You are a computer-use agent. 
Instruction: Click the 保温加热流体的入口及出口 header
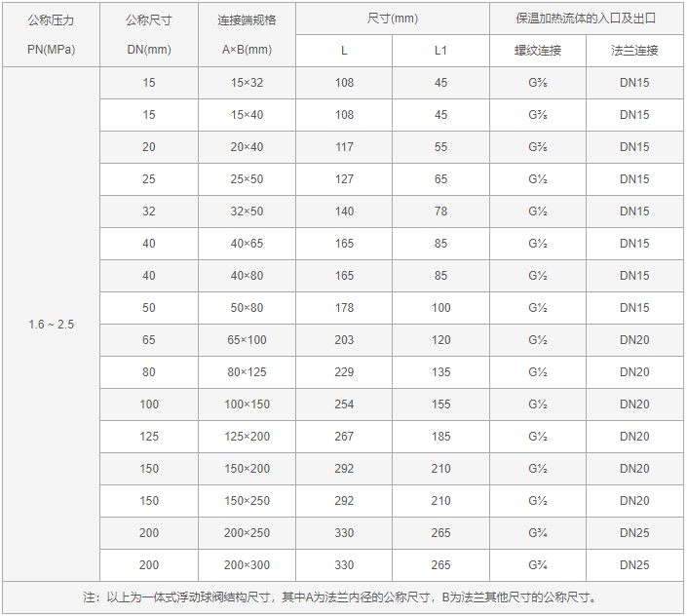coord(587,19)
